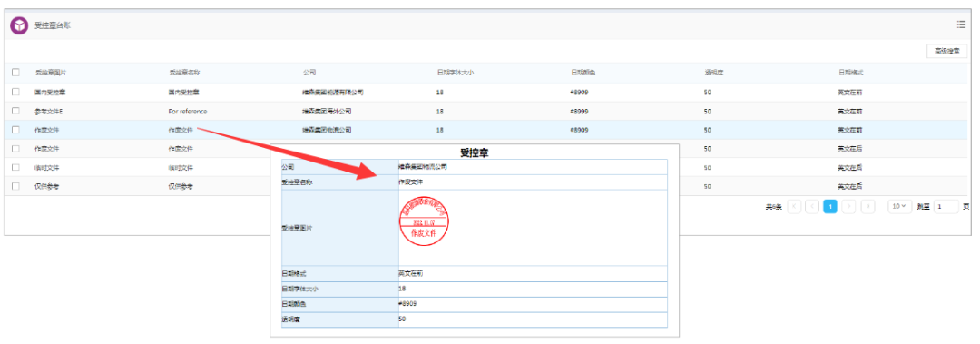The image size is (980, 344).
Task: Click the 受控章图片 column header
Action: [51, 73]
